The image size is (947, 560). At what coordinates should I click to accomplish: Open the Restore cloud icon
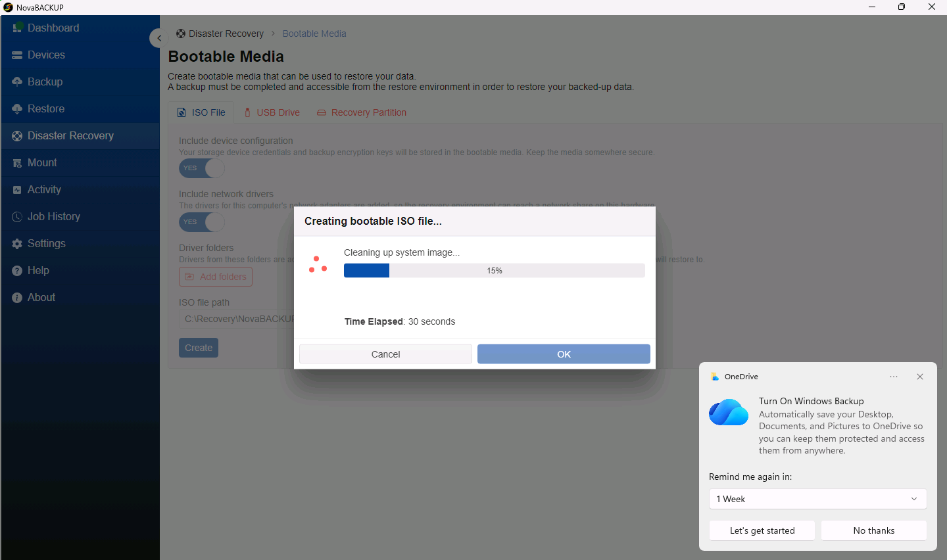click(x=17, y=109)
